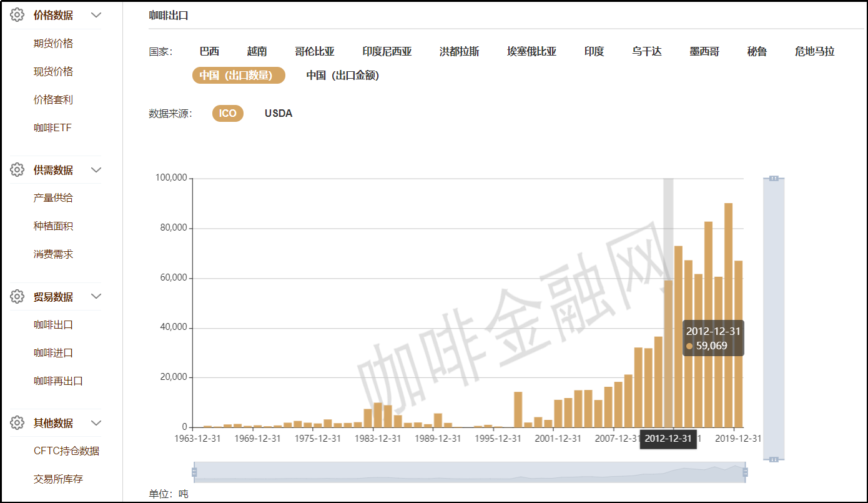Open the 咖啡再出口 page
This screenshot has height=503, width=868.
coord(58,381)
